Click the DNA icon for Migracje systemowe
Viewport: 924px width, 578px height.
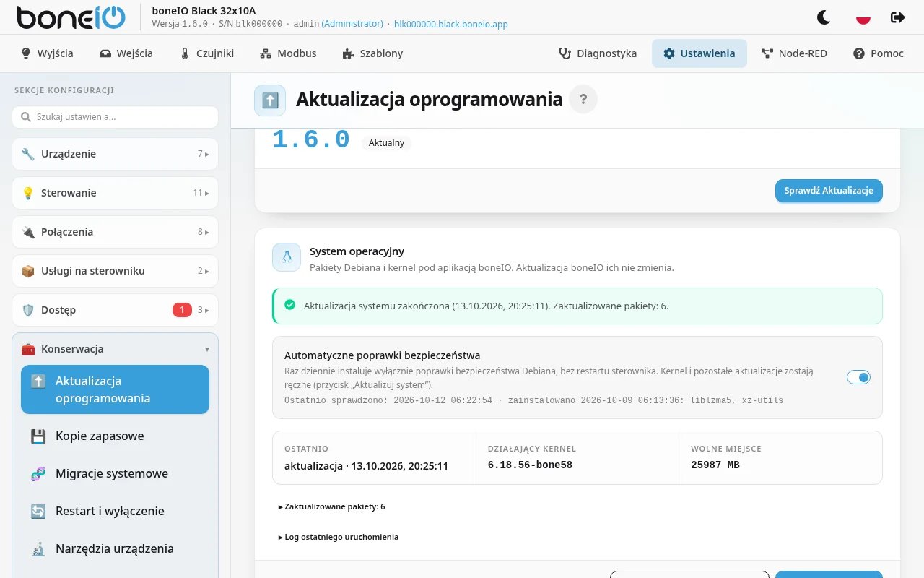38,473
